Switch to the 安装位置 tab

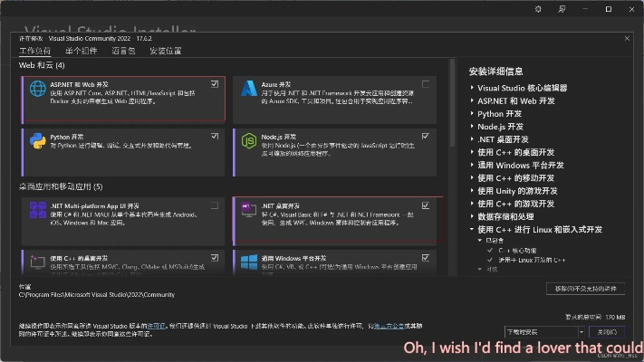(x=166, y=51)
